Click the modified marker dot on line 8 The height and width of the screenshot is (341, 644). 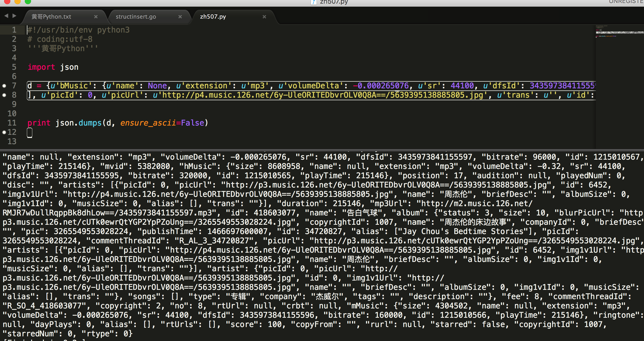point(4,95)
